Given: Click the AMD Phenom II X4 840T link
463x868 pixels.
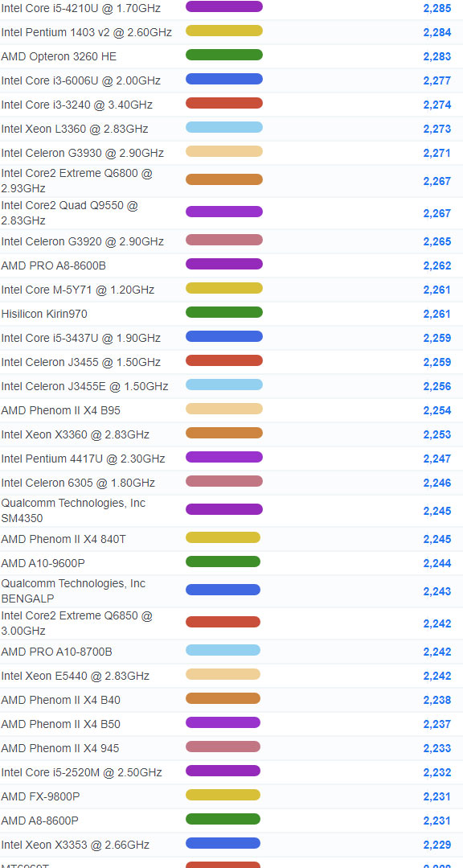Looking at the screenshot, I should (x=64, y=539).
